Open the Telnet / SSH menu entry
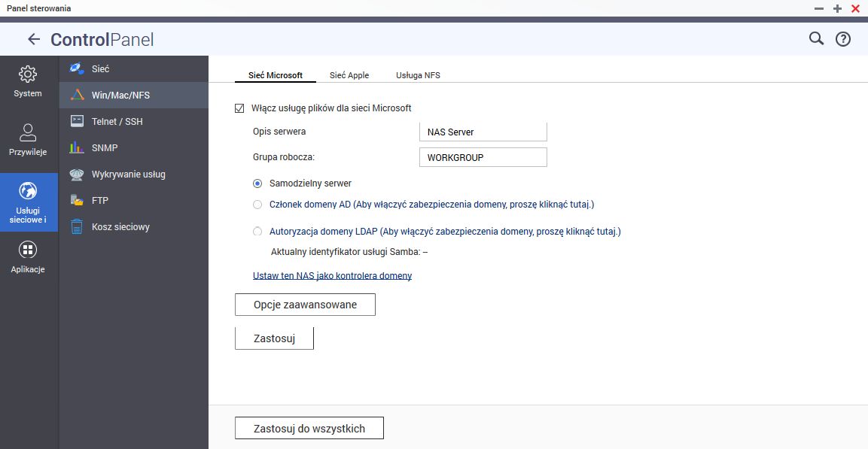Image resolution: width=868 pixels, height=449 pixels. 134,121
